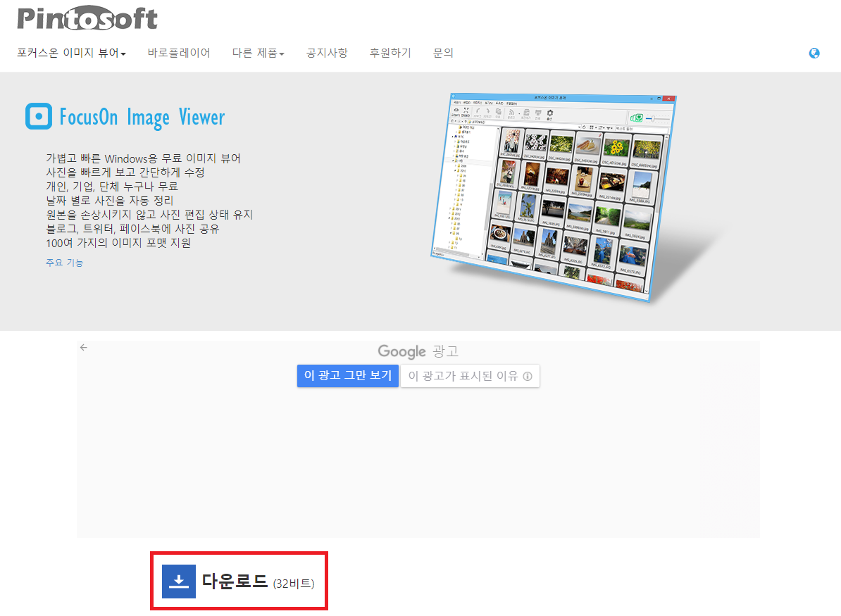
Task: Expand the 다른 제품 dropdown menu
Action: pyautogui.click(x=258, y=53)
